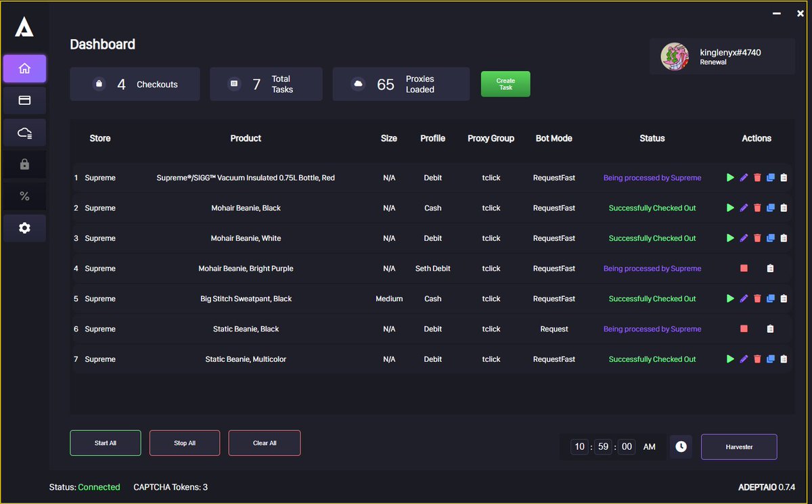812x504 pixels.
Task: Delete task 3 Mohair Beanie White
Action: click(x=757, y=238)
